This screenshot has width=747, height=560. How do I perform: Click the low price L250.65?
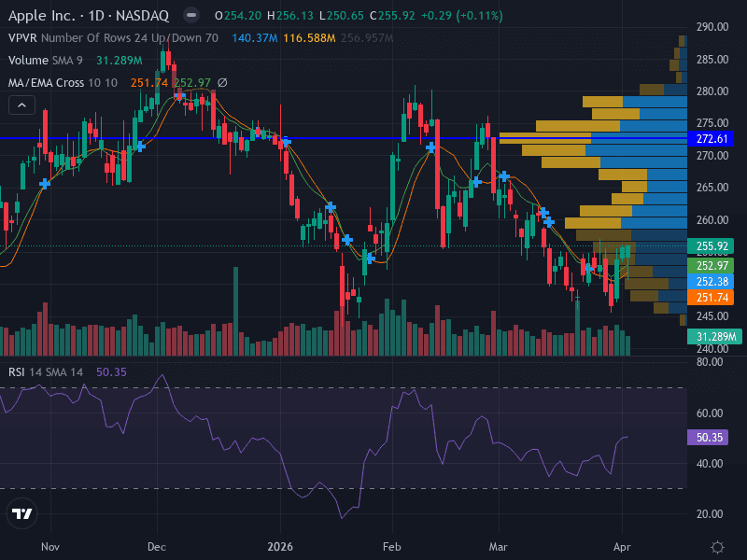point(342,16)
